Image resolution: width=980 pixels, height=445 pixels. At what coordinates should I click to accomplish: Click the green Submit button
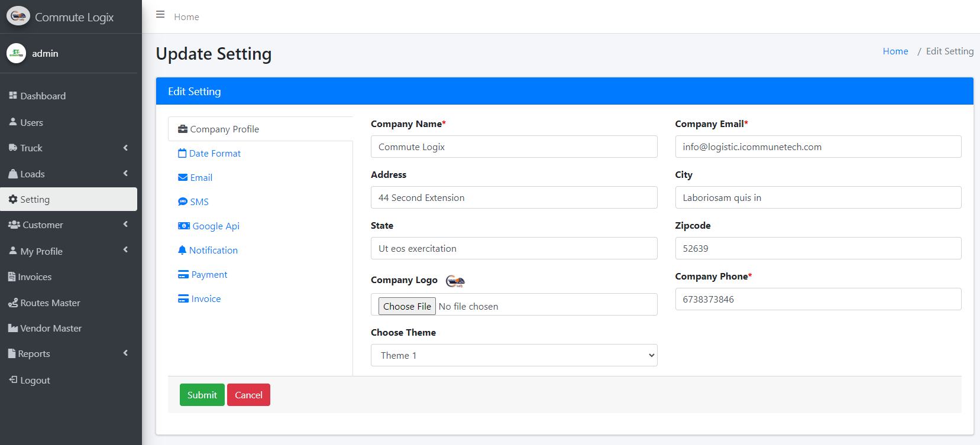pos(202,395)
